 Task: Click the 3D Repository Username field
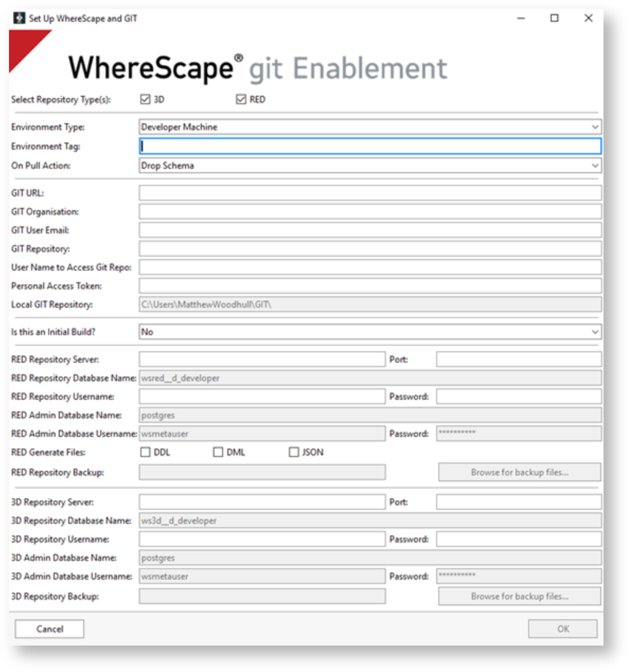click(262, 539)
